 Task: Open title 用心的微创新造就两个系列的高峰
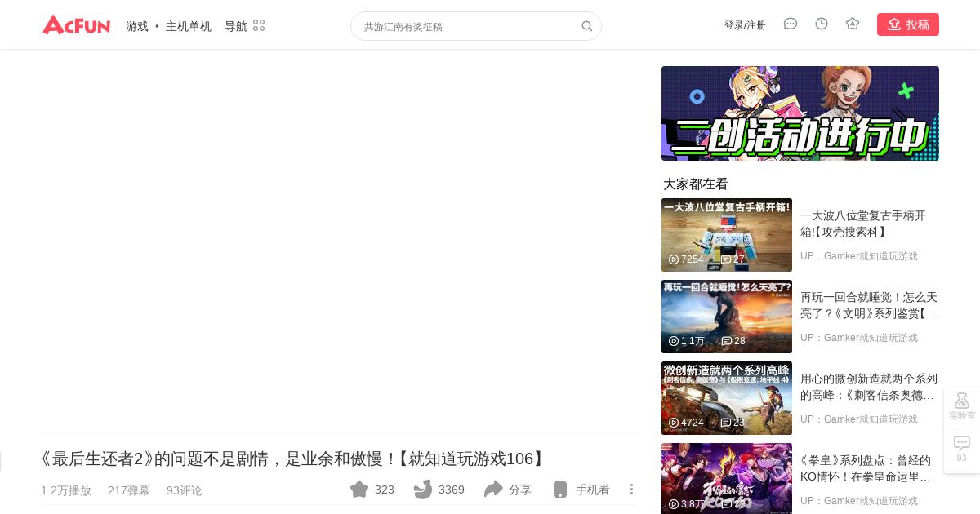869,387
